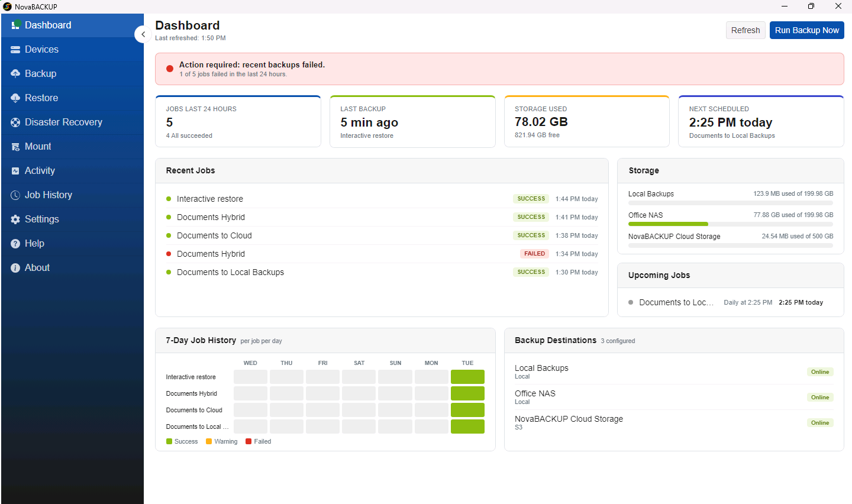Click NovaBACKUP Cloud Storage usage text in Storage
The width and height of the screenshot is (852, 504).
pyautogui.click(x=797, y=237)
